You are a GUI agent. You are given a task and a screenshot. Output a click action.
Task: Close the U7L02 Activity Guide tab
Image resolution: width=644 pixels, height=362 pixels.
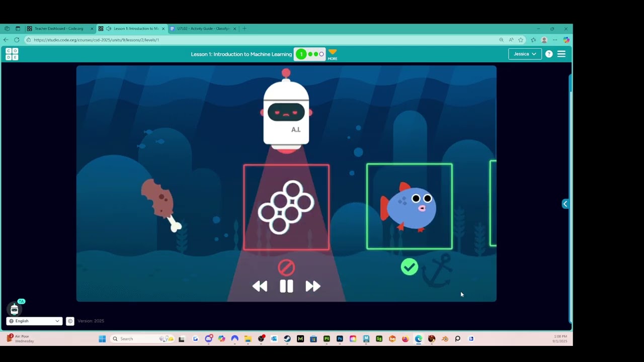click(x=234, y=29)
